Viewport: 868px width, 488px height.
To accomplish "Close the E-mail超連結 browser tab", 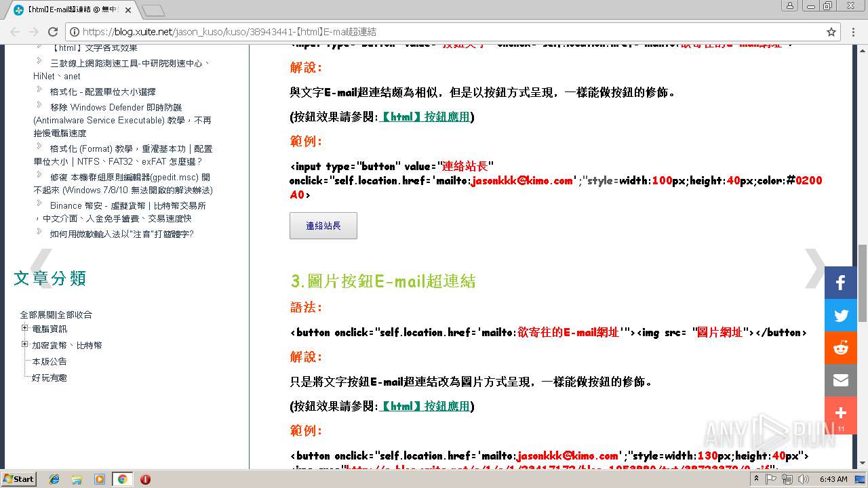I will click(128, 10).
